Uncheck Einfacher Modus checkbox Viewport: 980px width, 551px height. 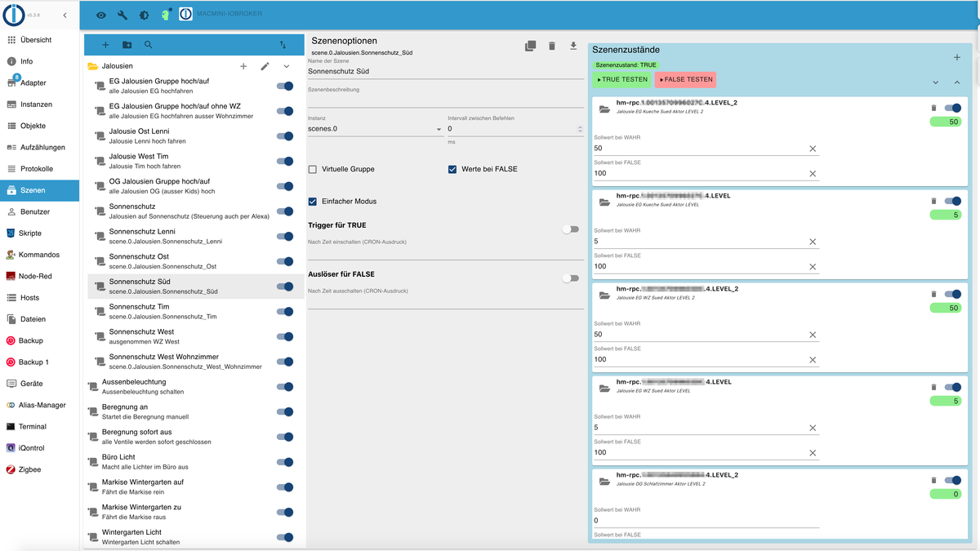pyautogui.click(x=313, y=201)
